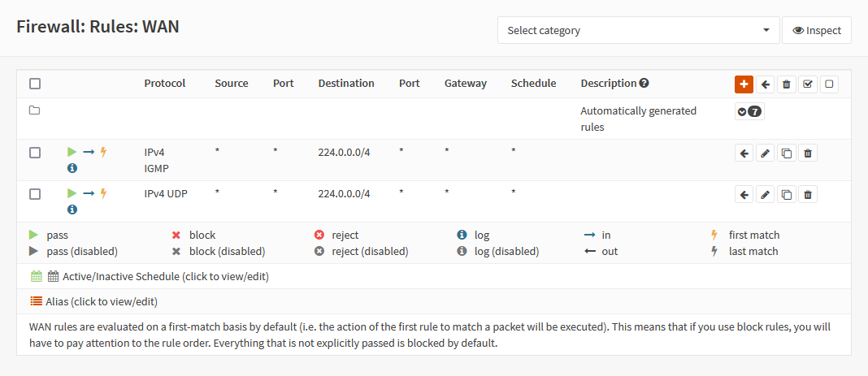Screen dimensions: 868x376
Task: Toggle the pass action icon on IPv4 IGMP rule
Action: [72, 152]
